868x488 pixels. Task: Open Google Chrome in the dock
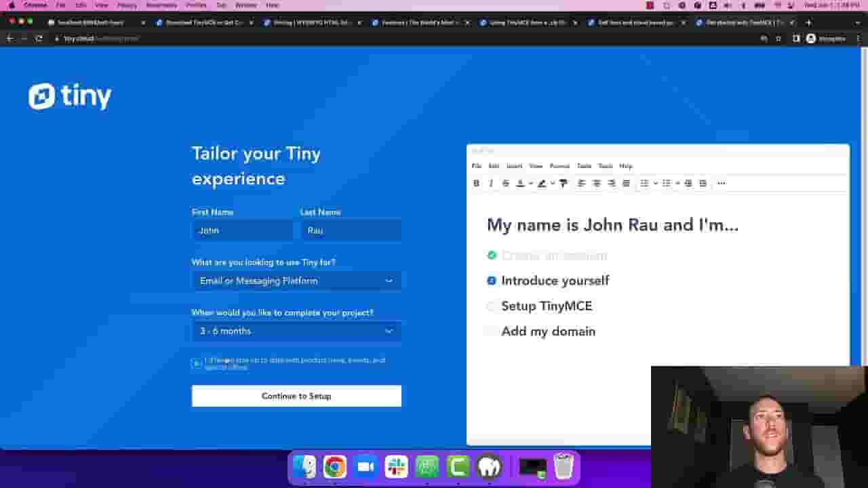point(335,466)
